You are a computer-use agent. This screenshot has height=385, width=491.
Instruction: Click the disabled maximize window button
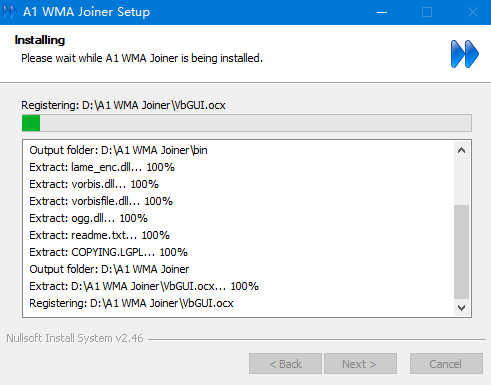click(x=427, y=12)
